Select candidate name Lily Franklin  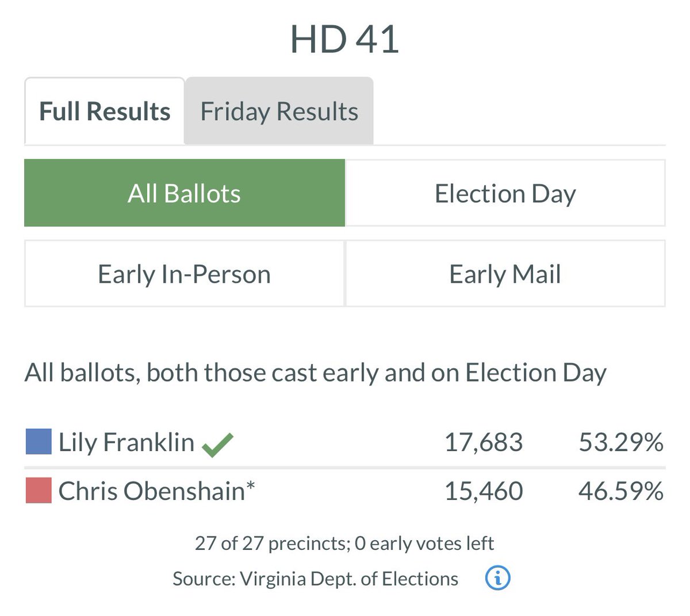(126, 442)
